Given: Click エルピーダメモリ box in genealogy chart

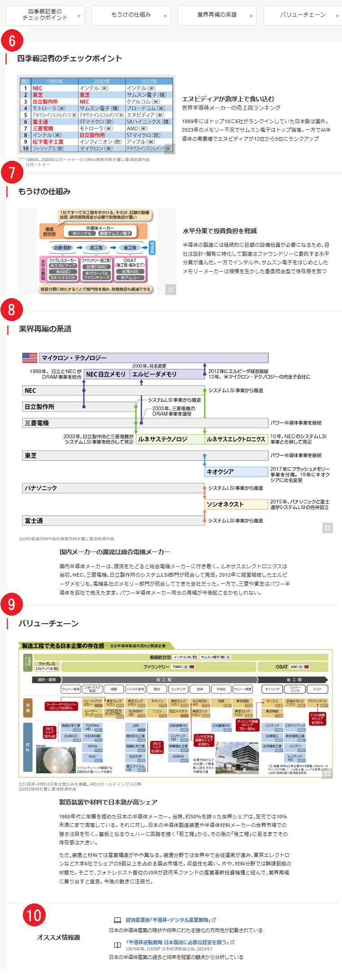Looking at the screenshot, I should [x=167, y=374].
